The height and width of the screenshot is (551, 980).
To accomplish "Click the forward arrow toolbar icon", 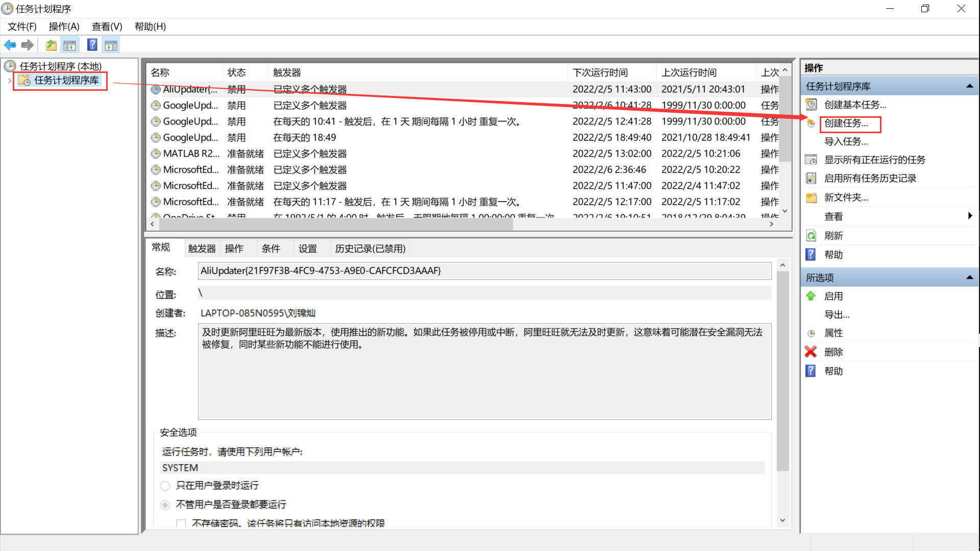I will [x=28, y=45].
